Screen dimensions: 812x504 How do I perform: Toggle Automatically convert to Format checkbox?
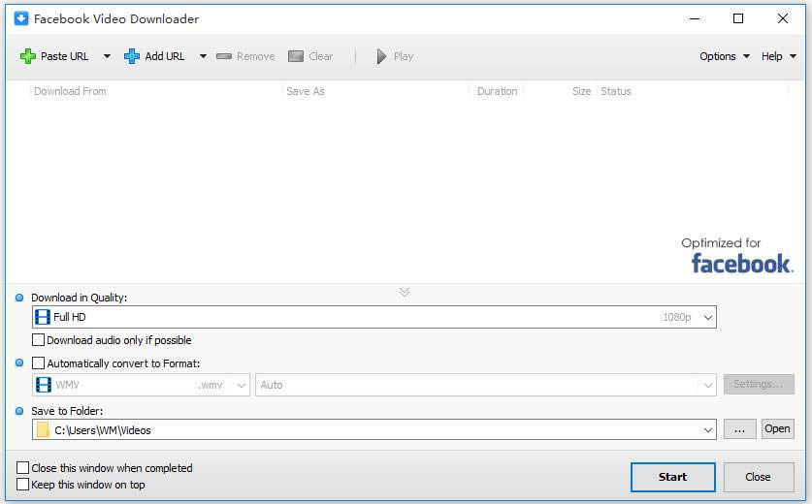click(38, 362)
